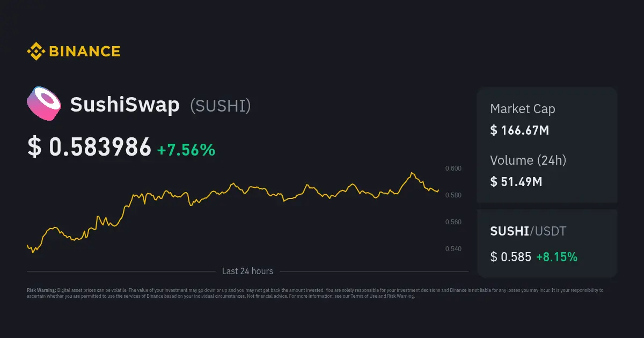Click the $ 0.583986 price value
Image resolution: width=644 pixels, height=338 pixels.
[89, 147]
